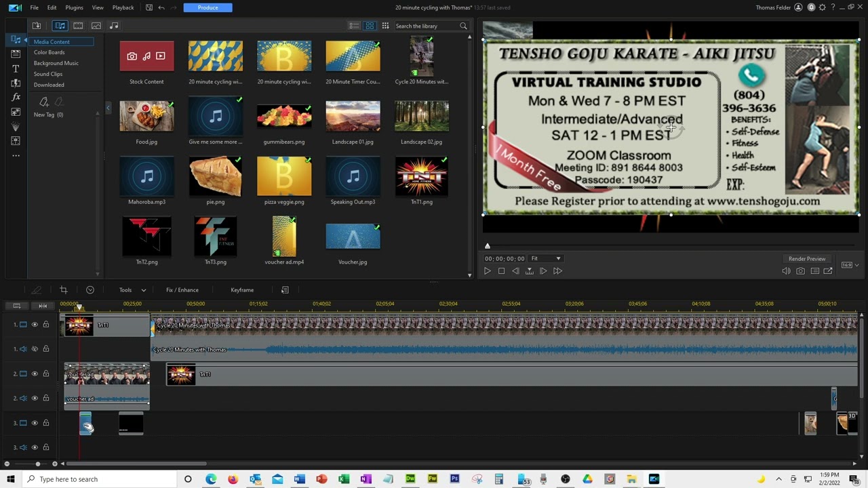The height and width of the screenshot is (488, 868).
Task: Open the Fit zoom dropdown in preview
Action: (546, 258)
